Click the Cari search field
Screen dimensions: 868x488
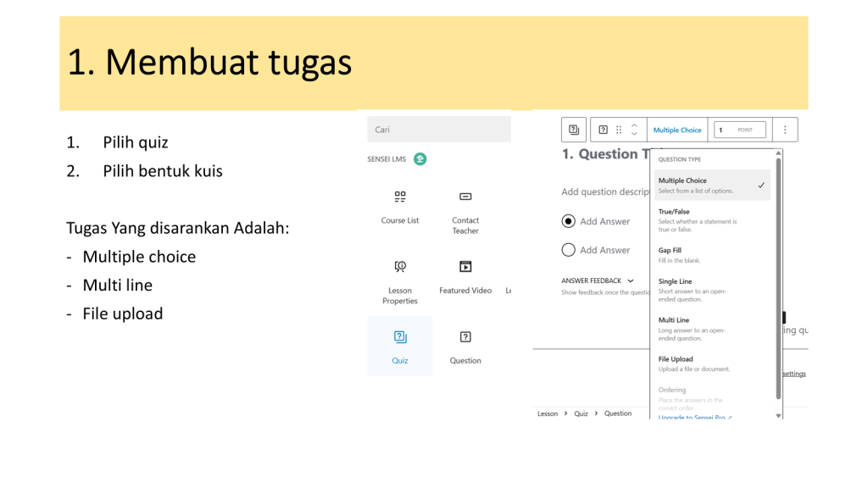click(439, 130)
